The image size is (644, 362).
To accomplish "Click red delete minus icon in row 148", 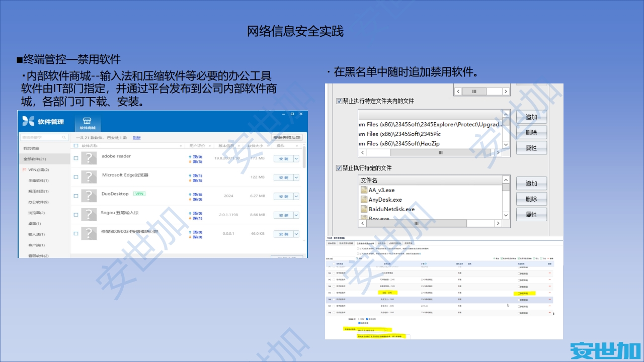I will (x=550, y=312).
